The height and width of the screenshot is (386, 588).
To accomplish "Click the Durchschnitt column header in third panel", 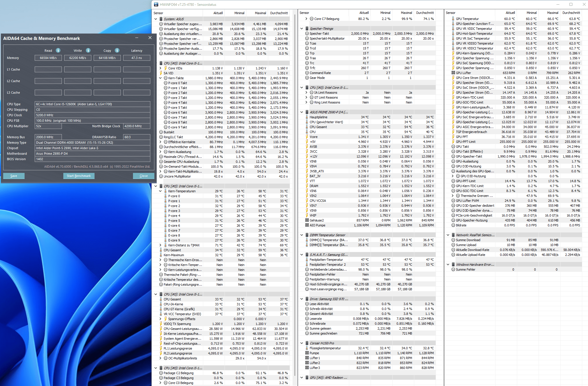I will point(571,13).
